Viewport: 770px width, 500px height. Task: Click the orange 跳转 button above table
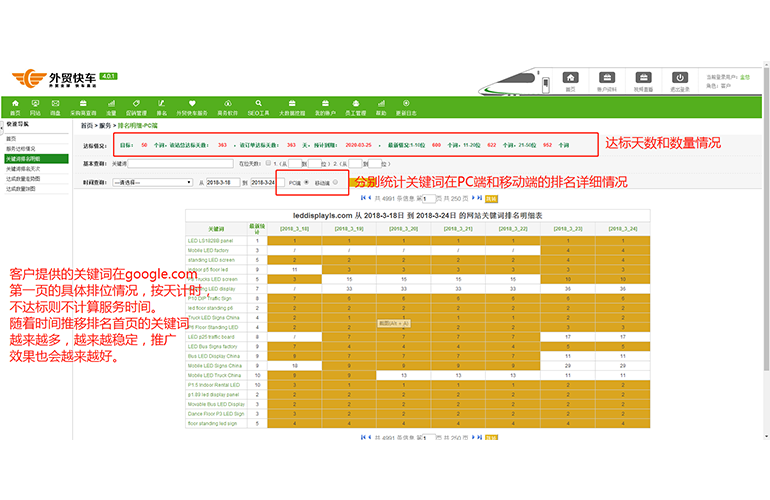(490, 200)
